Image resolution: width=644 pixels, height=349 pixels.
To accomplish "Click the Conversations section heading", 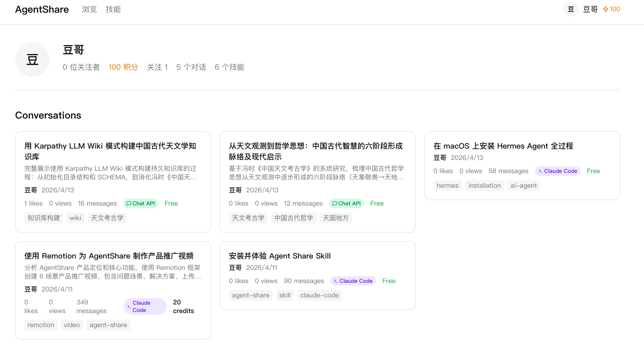I will tap(48, 115).
